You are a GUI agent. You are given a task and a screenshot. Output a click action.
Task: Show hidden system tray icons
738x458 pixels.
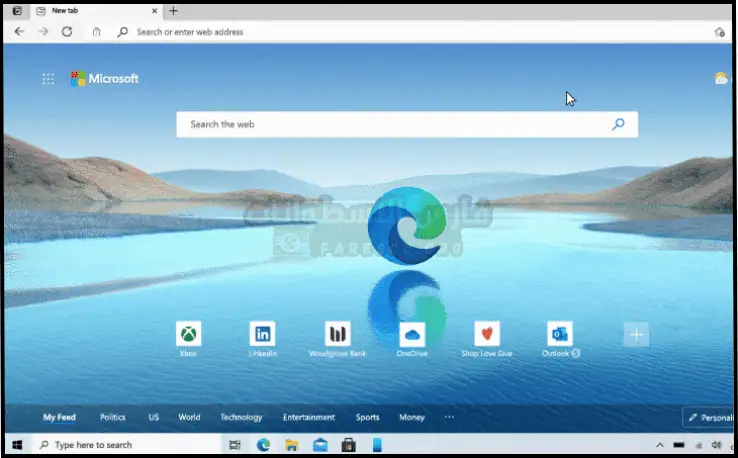tap(658, 445)
